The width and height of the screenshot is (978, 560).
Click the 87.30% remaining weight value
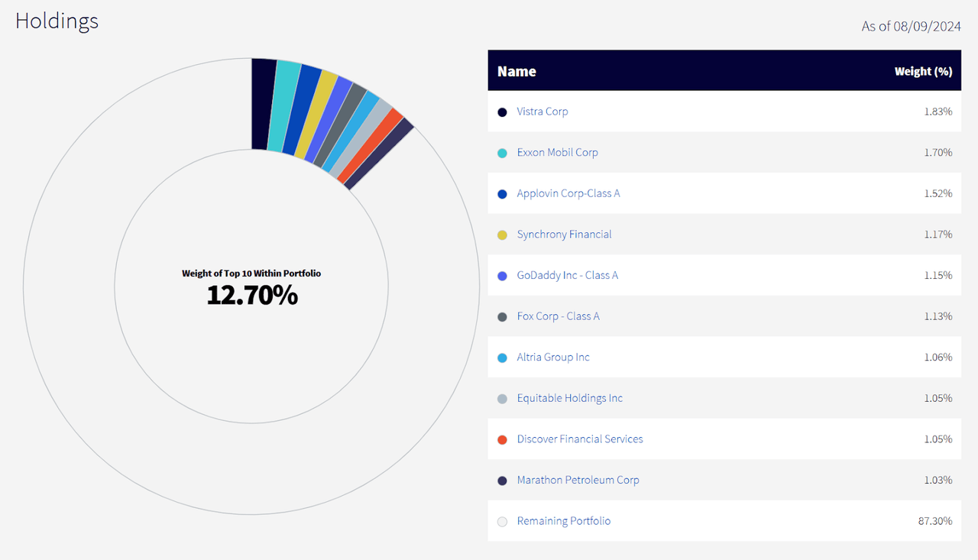point(935,521)
